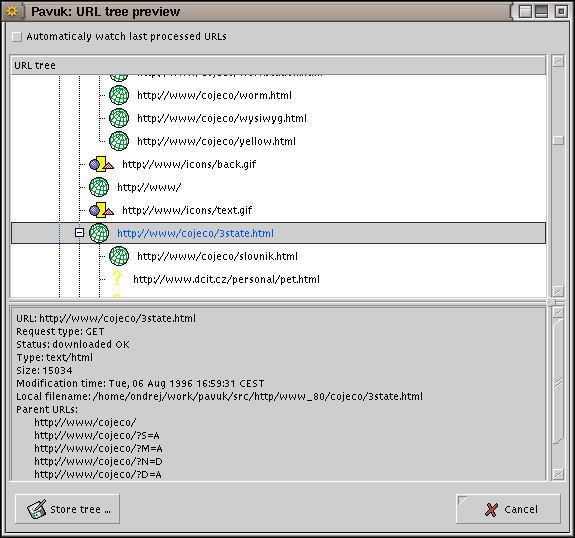
Task: Click the yellow question mark icon for pet.html
Action: point(117,279)
